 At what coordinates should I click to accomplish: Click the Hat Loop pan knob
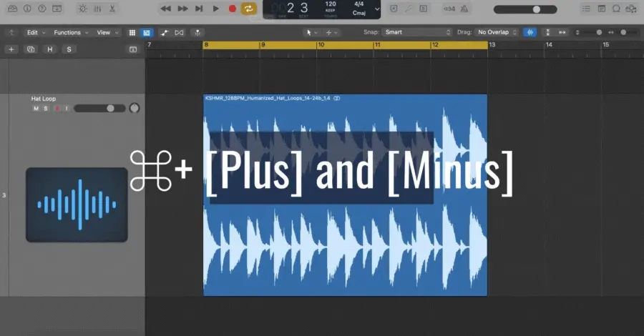coord(135,109)
